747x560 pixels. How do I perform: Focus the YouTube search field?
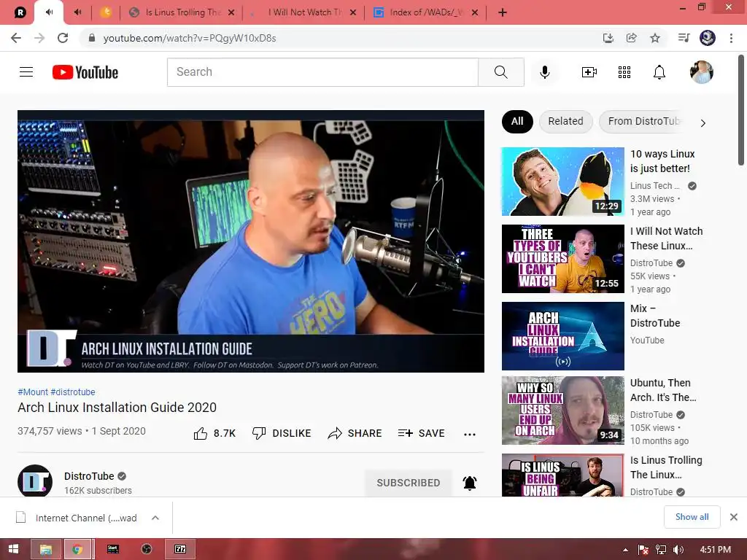pyautogui.click(x=322, y=72)
